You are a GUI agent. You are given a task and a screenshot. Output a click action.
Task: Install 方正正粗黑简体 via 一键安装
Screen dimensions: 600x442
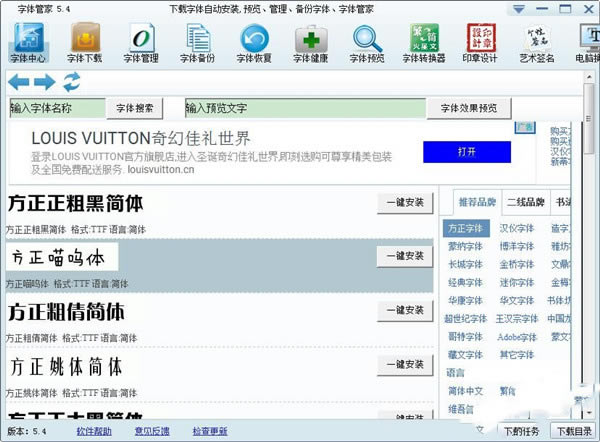(405, 202)
